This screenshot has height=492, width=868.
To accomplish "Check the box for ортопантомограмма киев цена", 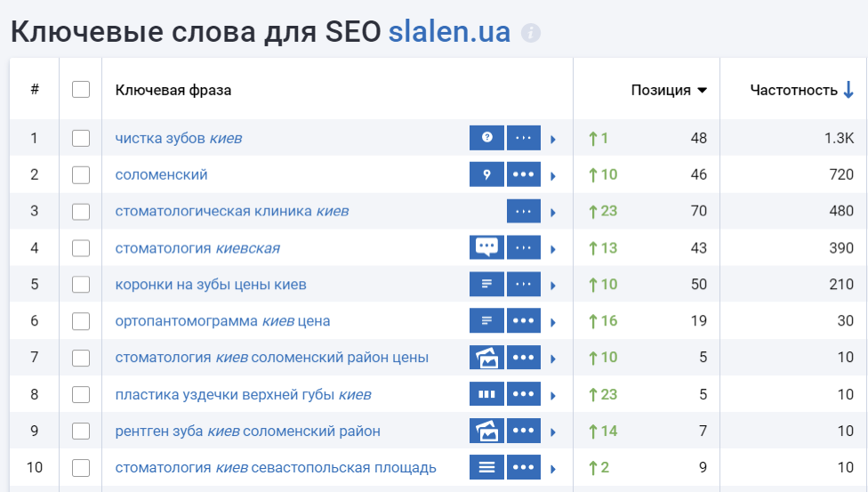I will point(81,321).
